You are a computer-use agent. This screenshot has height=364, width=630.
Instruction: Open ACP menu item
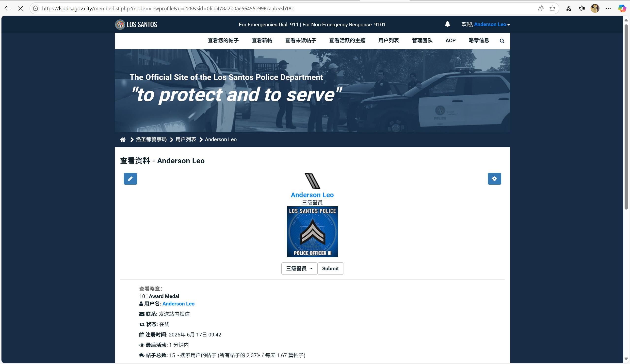[450, 41]
